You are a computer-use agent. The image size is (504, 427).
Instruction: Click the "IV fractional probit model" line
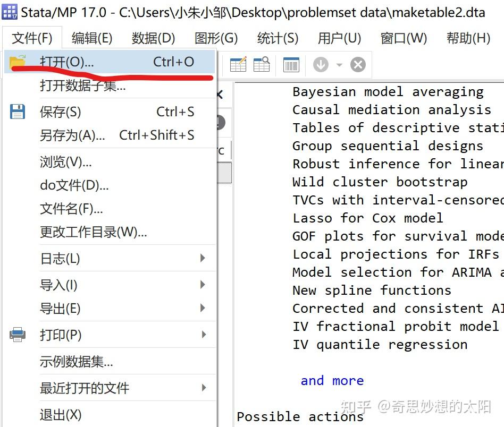tap(396, 326)
